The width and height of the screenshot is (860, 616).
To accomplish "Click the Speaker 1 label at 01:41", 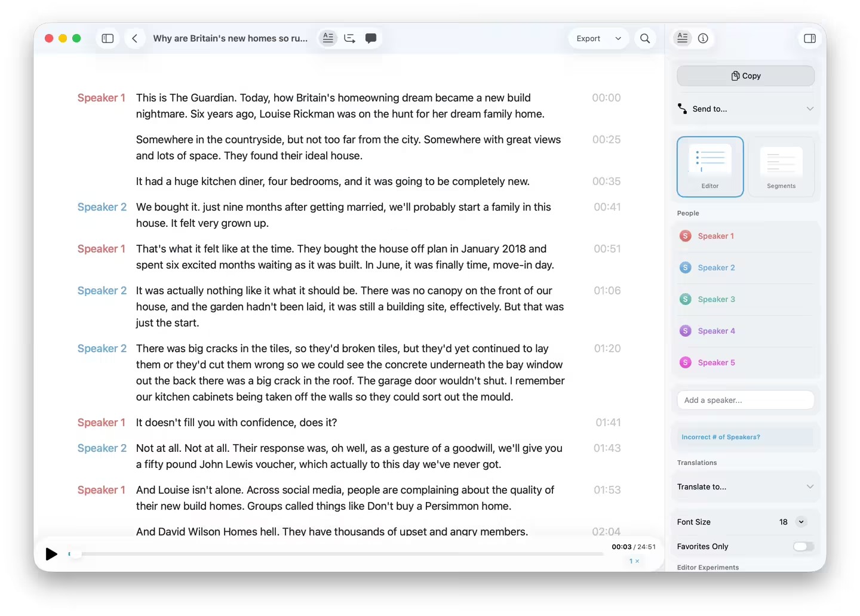I will coord(102,423).
